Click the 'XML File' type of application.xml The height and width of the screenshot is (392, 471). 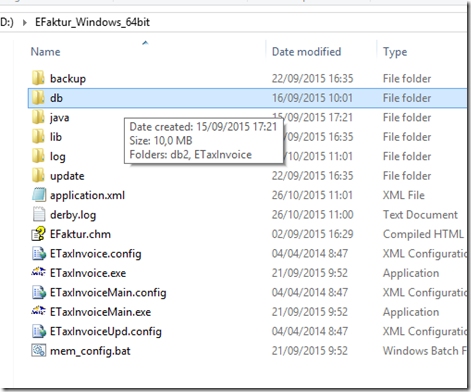[x=404, y=195]
